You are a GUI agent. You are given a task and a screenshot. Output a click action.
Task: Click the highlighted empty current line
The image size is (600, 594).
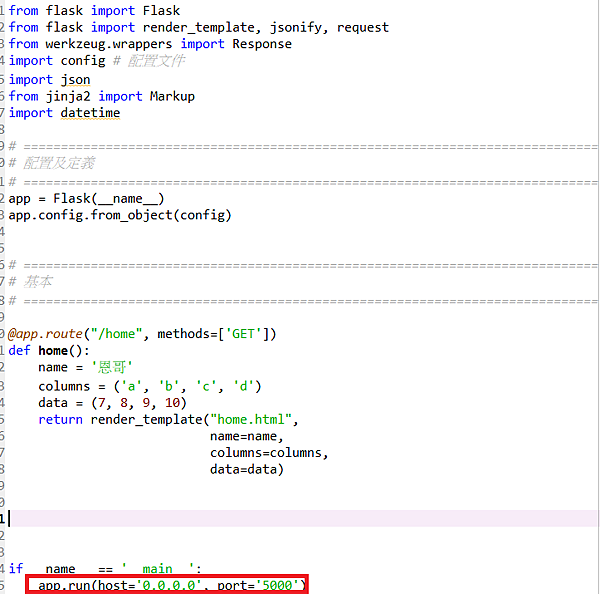302,518
